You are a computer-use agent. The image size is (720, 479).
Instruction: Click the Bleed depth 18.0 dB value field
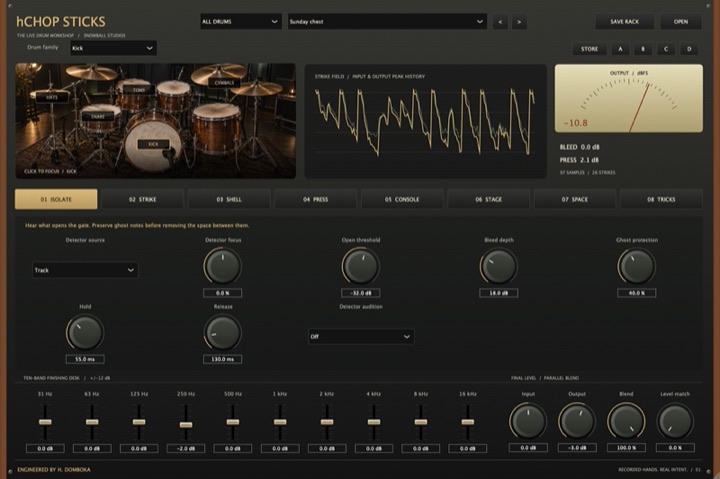(499, 293)
